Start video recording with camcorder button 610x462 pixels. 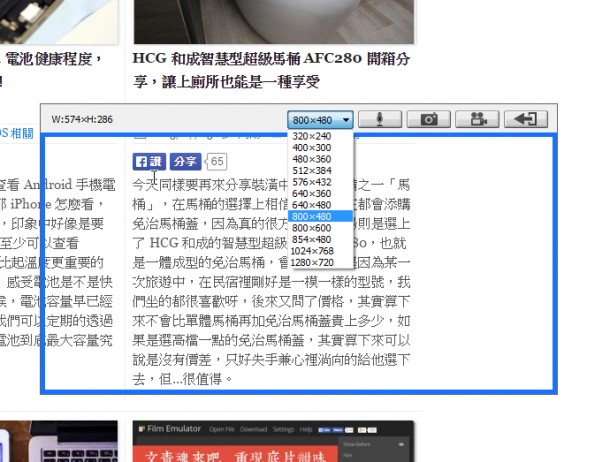(477, 119)
